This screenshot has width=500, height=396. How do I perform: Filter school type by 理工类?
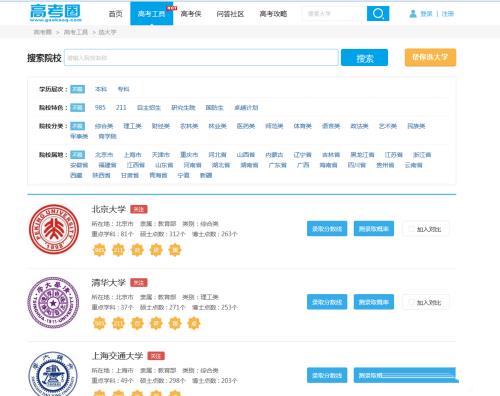click(132, 126)
